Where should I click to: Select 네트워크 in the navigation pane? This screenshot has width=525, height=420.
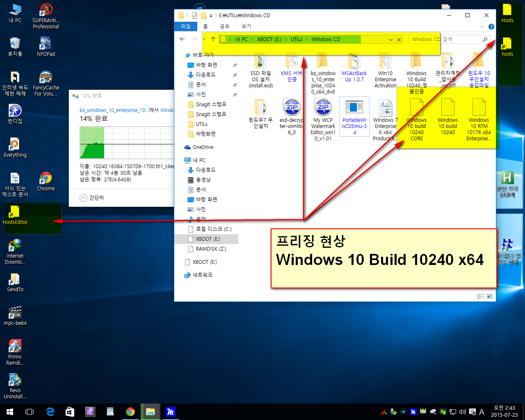point(199,275)
